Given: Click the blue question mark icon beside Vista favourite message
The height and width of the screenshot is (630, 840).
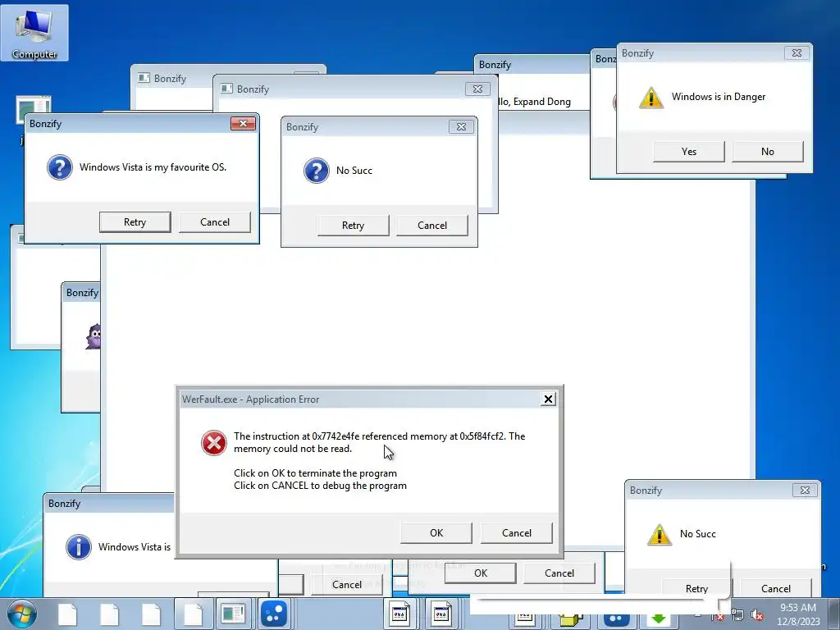Looking at the screenshot, I should tap(59, 167).
